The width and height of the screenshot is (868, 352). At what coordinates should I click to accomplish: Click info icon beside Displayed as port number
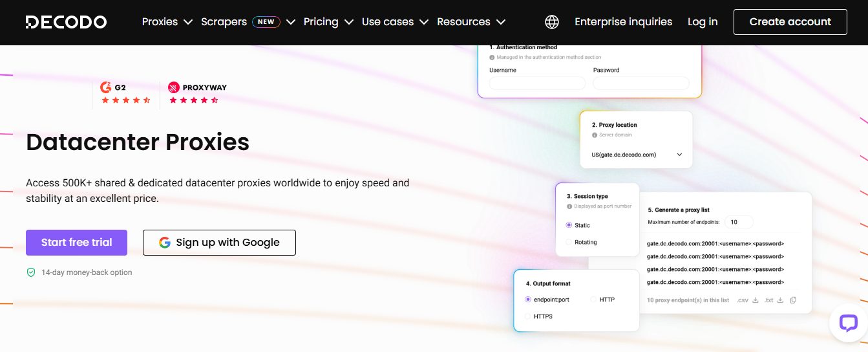click(569, 207)
